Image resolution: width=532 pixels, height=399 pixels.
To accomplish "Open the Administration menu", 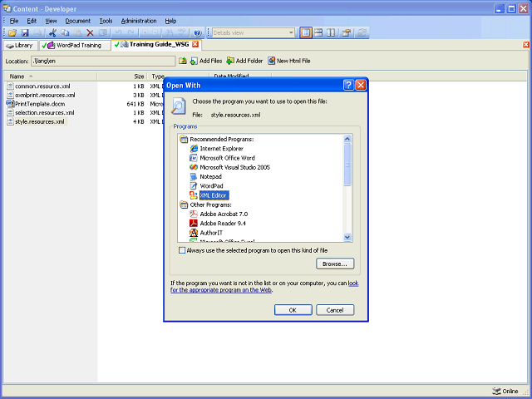I will point(139,21).
